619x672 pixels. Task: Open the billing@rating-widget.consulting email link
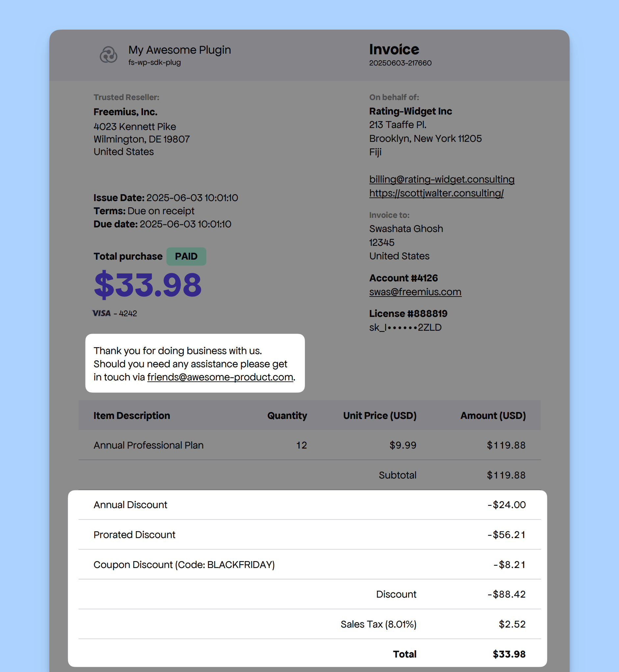pos(442,179)
